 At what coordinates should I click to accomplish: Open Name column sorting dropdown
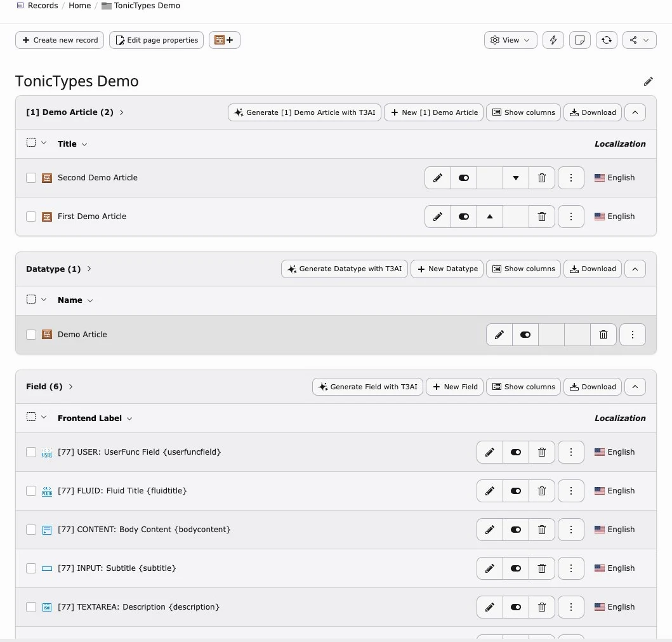(76, 300)
